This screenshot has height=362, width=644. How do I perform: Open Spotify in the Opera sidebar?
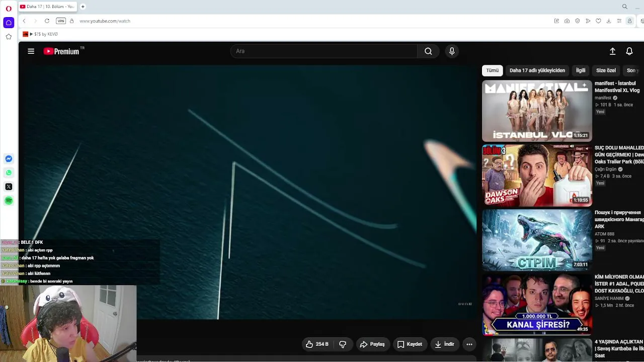tap(9, 201)
